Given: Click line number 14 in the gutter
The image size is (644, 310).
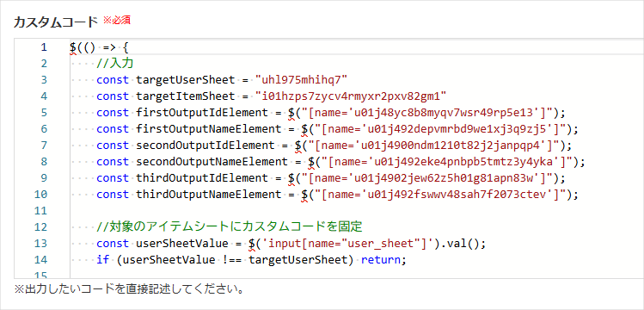Looking at the screenshot, I should pyautogui.click(x=40, y=260).
